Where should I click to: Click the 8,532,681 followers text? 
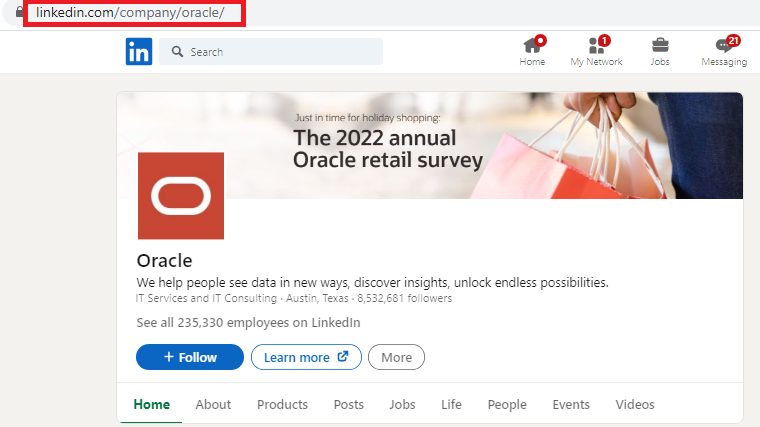(405, 298)
